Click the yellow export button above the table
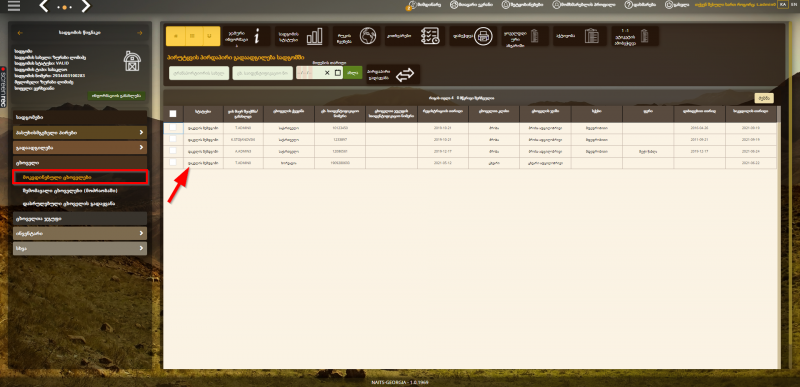This screenshot has width=800, height=387. (x=764, y=98)
